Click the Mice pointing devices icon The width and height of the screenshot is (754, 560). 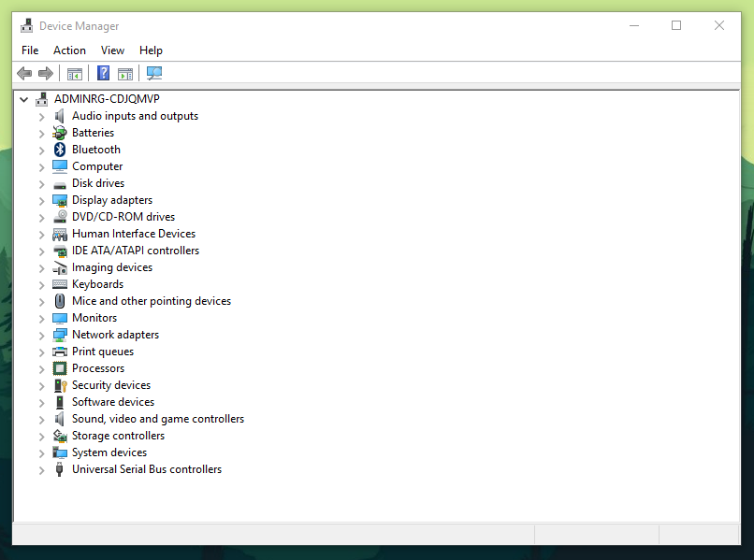click(x=60, y=301)
